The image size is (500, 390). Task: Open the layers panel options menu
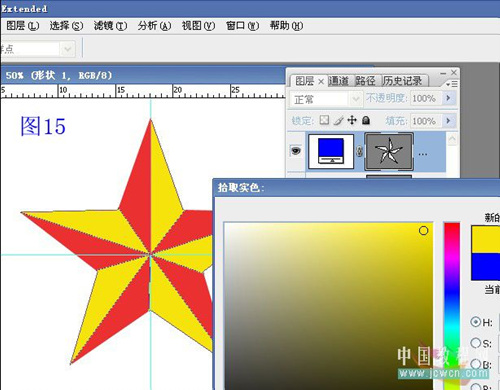(452, 84)
